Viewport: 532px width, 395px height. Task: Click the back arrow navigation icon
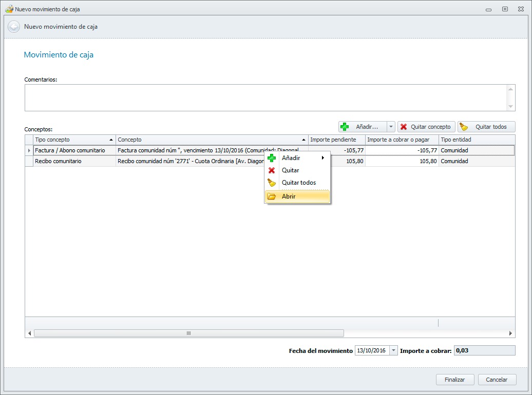click(14, 27)
